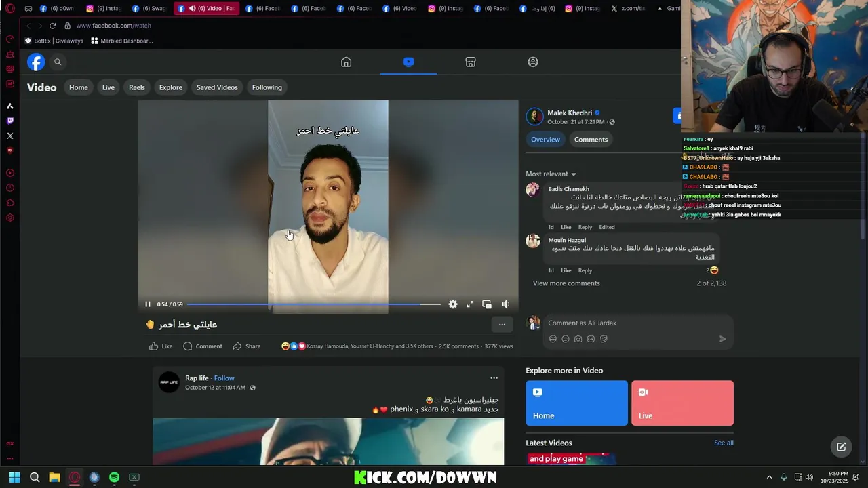Viewport: 868px width, 488px height.
Task: Like Badis Chamekh's comment
Action: coord(566,227)
